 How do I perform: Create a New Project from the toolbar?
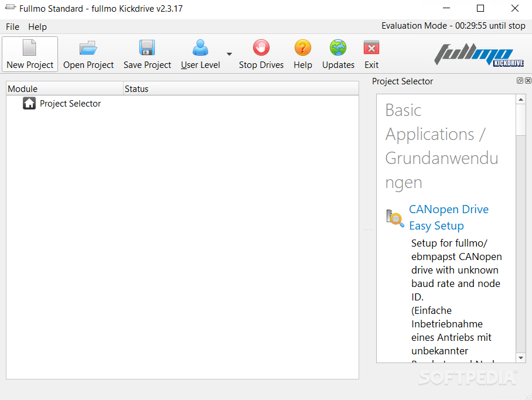tap(30, 54)
